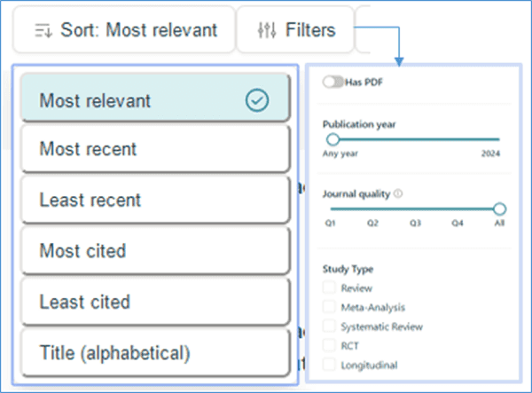This screenshot has width=532, height=393.
Task: Click the Journal quality slider handle
Action: pyautogui.click(x=499, y=208)
